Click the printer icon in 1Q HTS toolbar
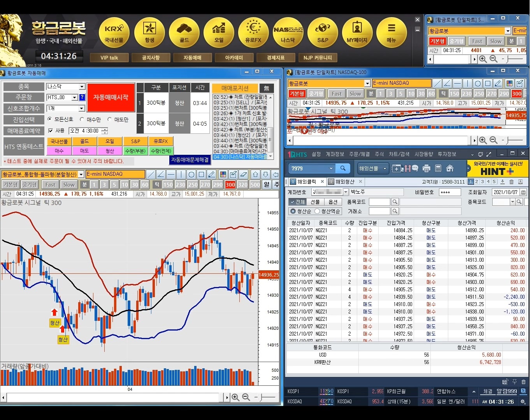The image size is (530, 420). click(x=426, y=168)
